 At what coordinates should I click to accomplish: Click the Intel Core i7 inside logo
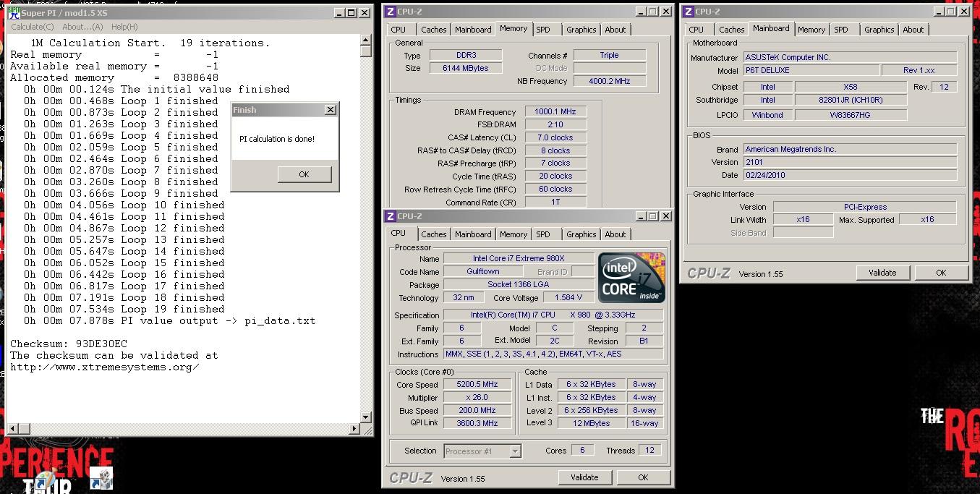[631, 277]
